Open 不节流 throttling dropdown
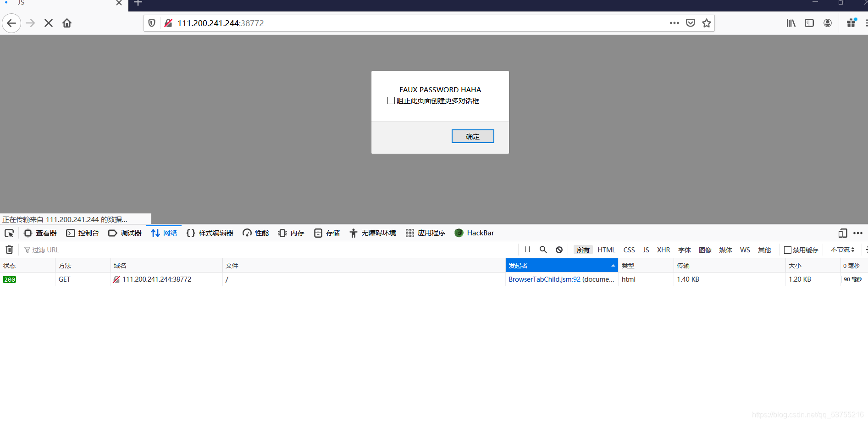Viewport: 868px width, 423px height. pos(842,250)
